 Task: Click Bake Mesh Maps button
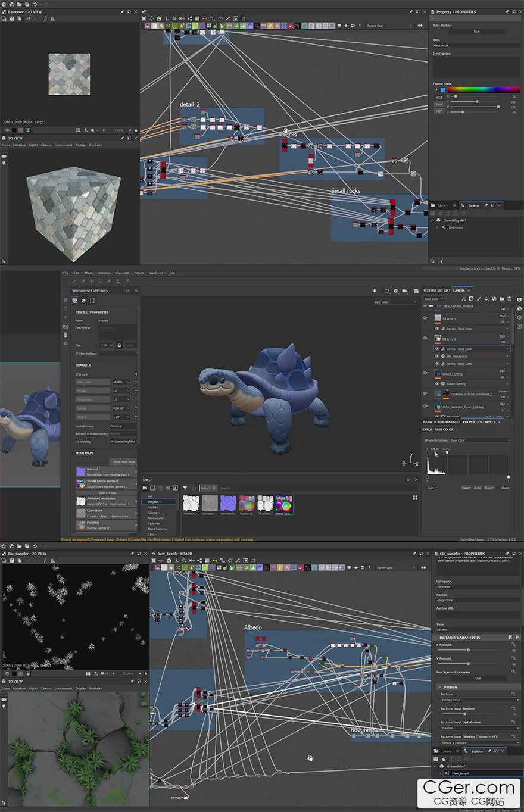pos(124,462)
